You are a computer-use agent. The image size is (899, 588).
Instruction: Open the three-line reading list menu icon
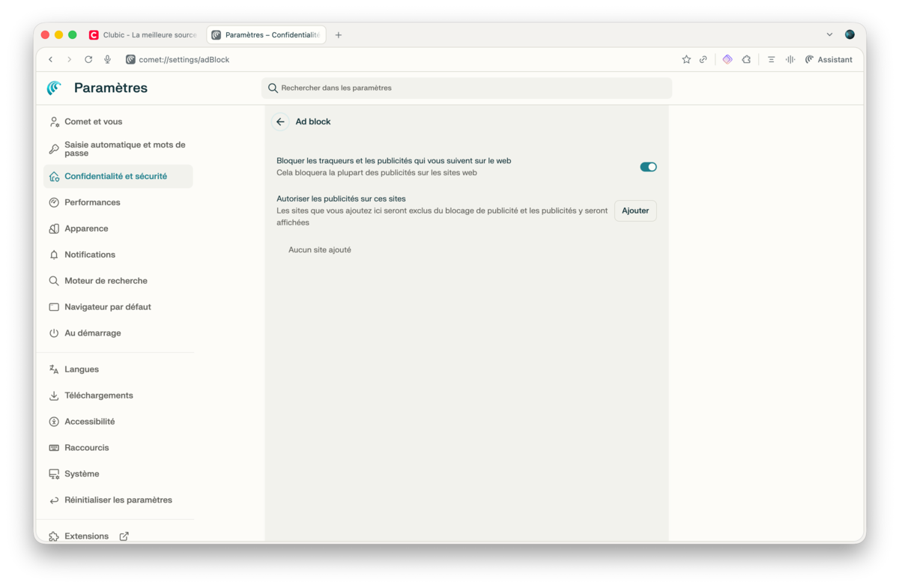(771, 60)
